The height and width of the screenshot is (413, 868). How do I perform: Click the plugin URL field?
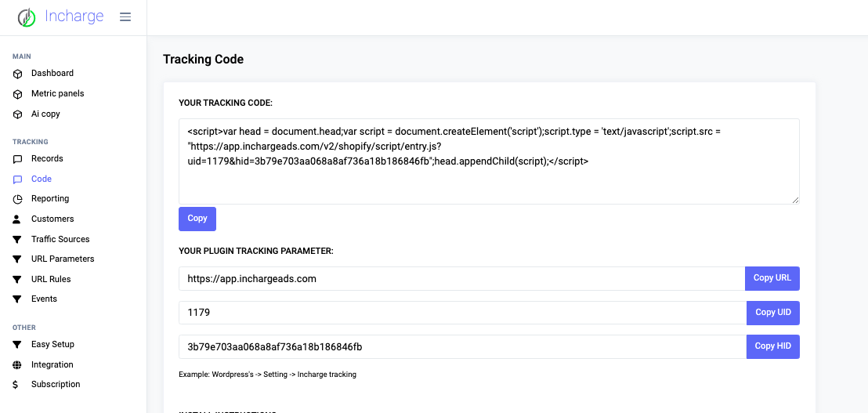coord(461,278)
